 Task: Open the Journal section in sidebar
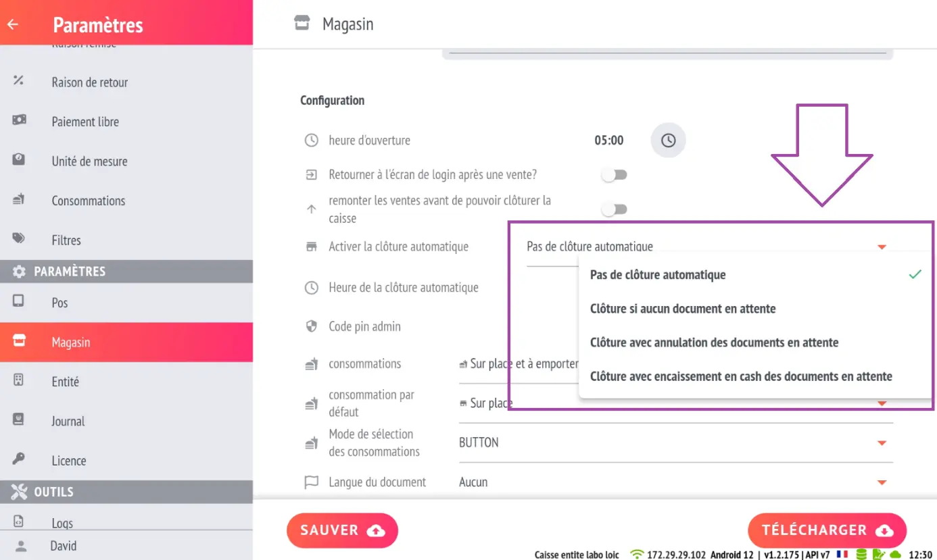pyautogui.click(x=126, y=421)
